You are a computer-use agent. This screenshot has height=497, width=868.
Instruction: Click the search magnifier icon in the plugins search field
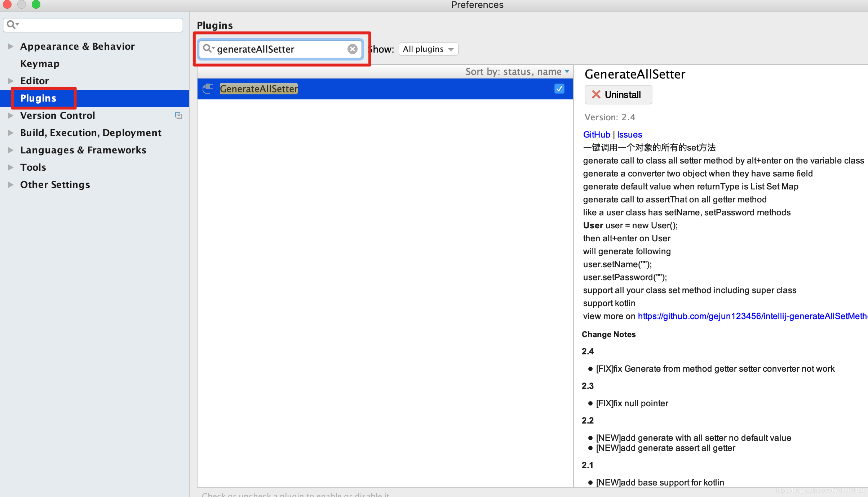coord(208,49)
